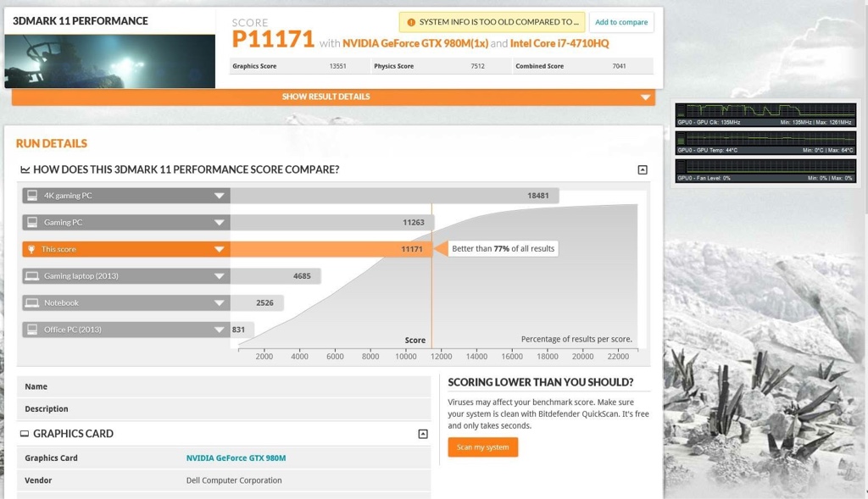Expand the Office PC (2013) dropdown arrow

[220, 330]
